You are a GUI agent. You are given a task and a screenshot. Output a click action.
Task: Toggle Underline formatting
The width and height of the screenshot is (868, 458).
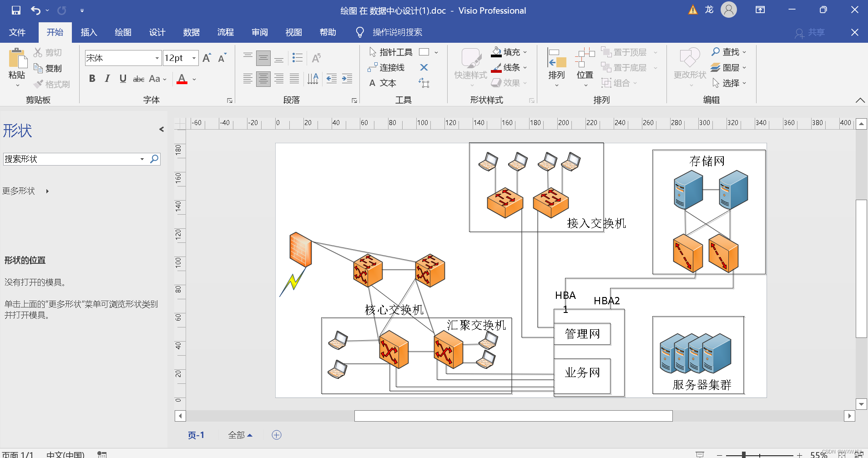click(x=123, y=79)
